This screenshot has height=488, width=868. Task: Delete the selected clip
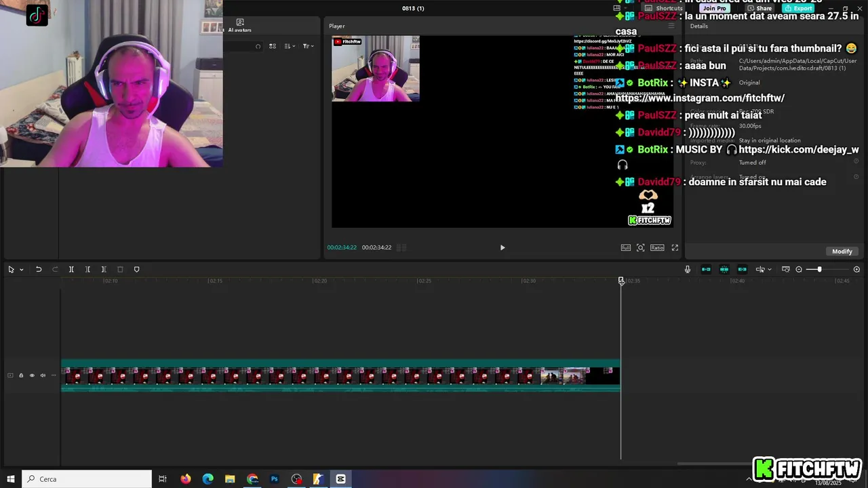click(120, 270)
